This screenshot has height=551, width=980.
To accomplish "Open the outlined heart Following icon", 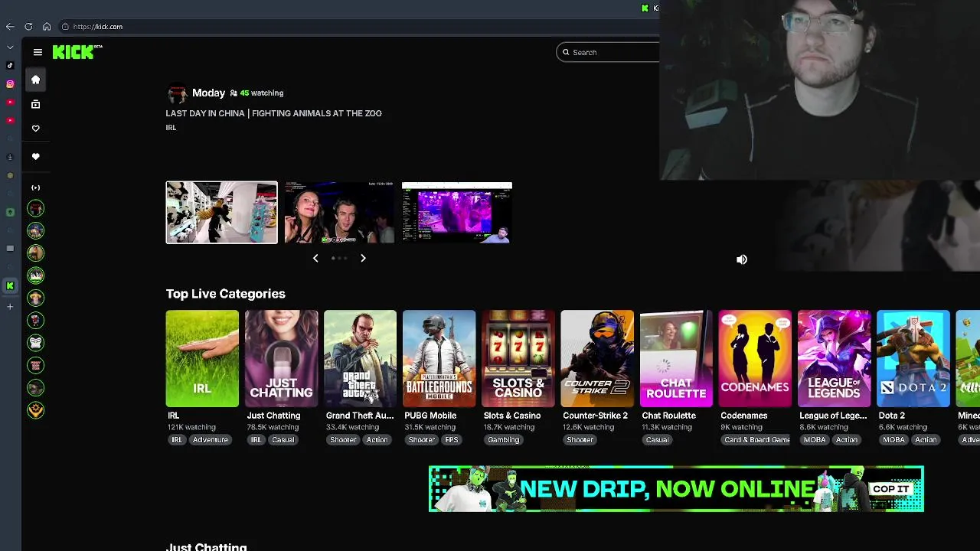I will (x=35, y=129).
